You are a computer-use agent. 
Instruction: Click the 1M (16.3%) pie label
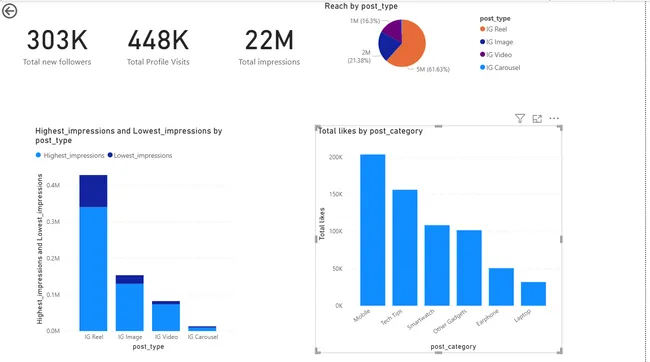[x=365, y=21]
